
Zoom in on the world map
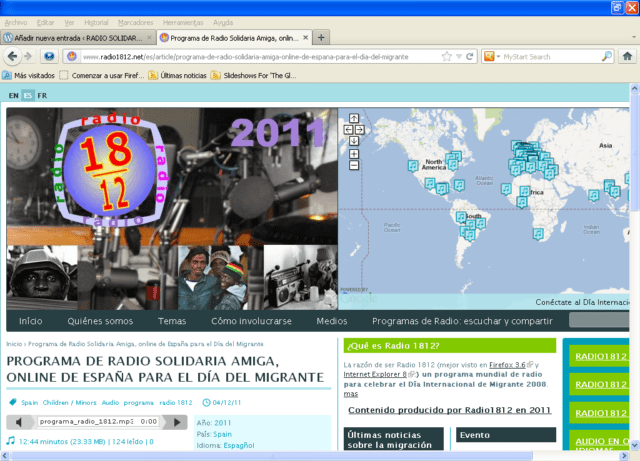pos(353,153)
